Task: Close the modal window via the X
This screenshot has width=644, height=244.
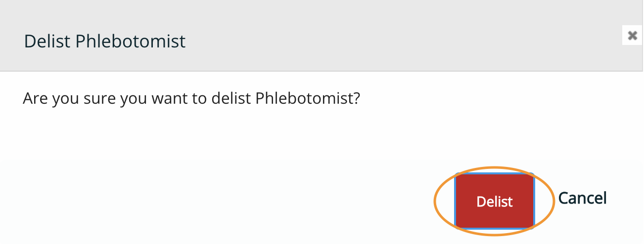Action: 632,36
